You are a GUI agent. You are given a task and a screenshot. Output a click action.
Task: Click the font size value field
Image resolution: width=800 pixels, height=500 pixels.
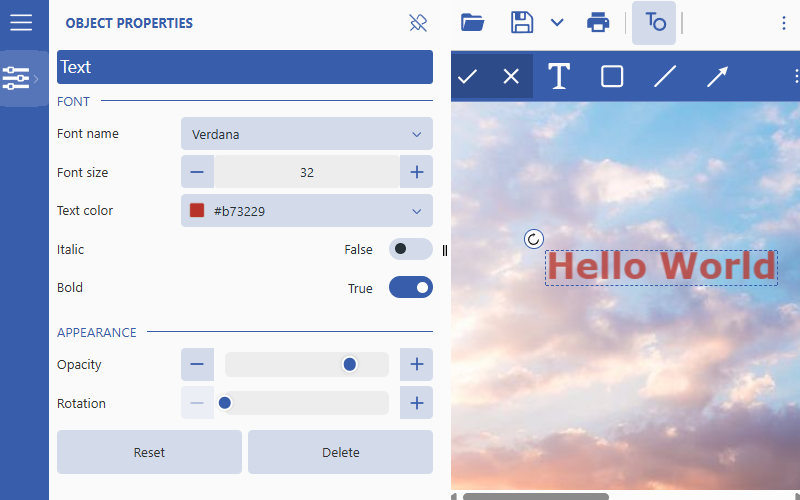(307, 172)
